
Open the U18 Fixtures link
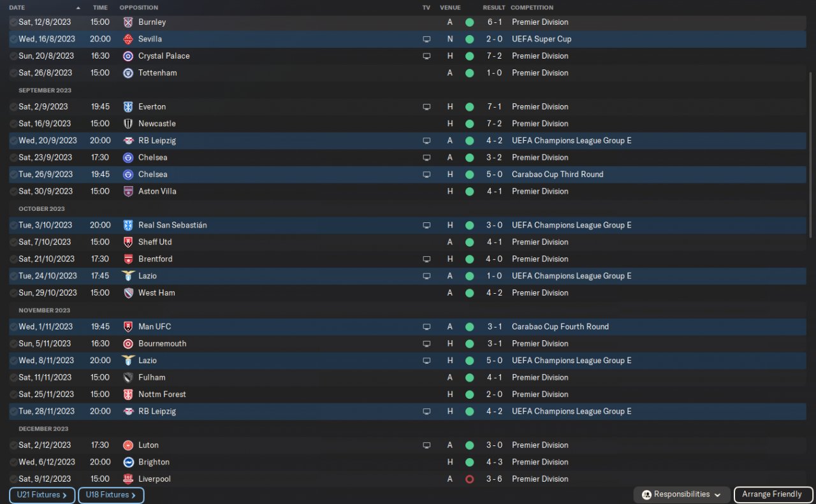click(x=111, y=495)
